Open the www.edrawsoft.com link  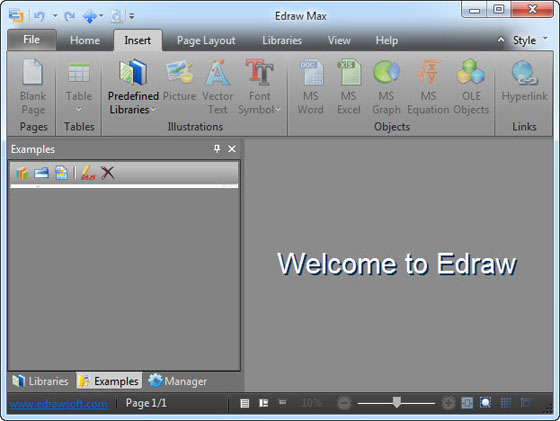tap(59, 404)
